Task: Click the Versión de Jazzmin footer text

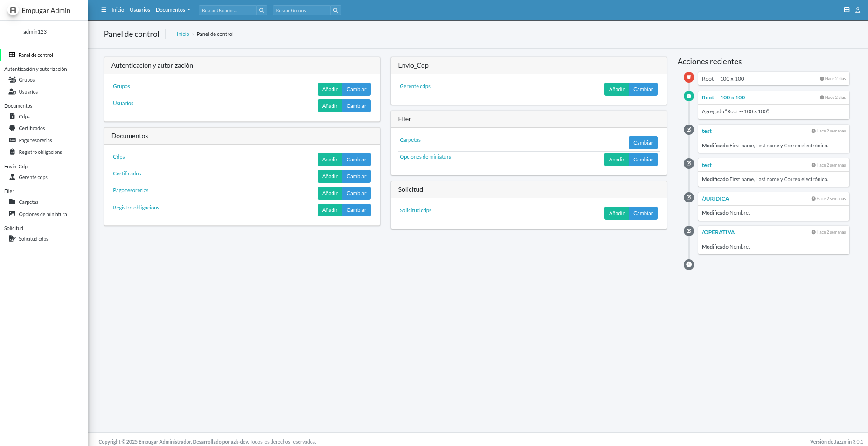Action: [x=831, y=442]
